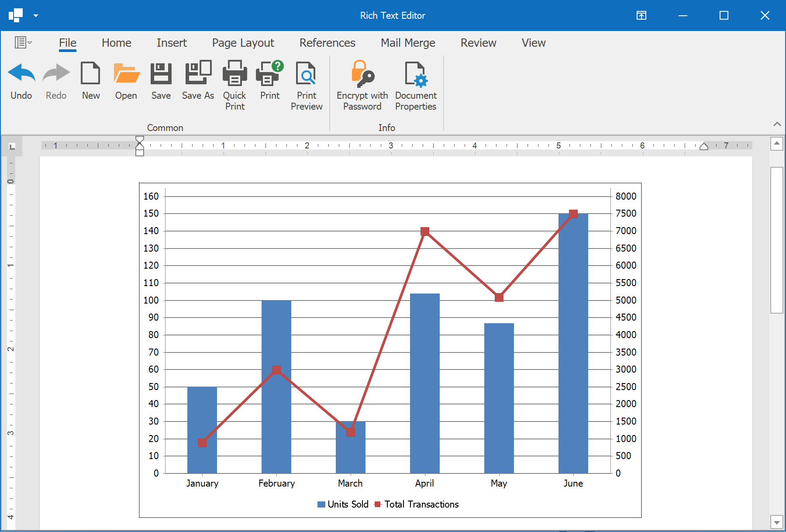Click the Print icon with question mark
The width and height of the screenshot is (786, 532).
269,73
